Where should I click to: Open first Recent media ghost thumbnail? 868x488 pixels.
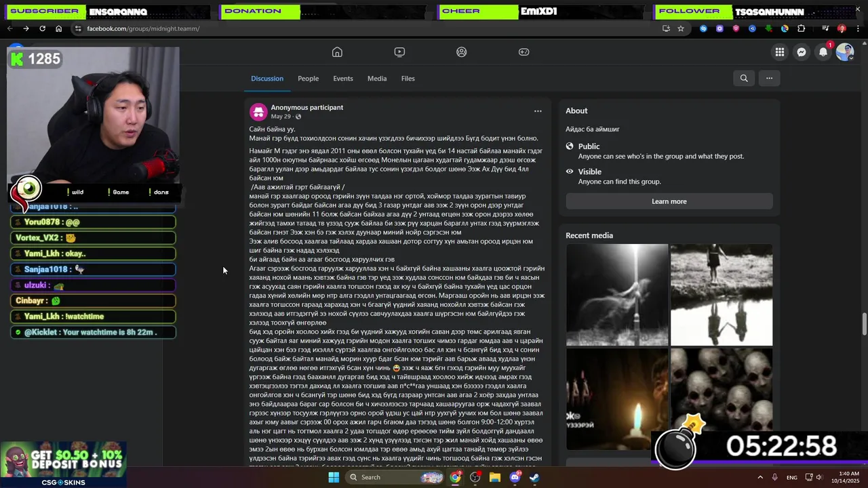tap(617, 295)
